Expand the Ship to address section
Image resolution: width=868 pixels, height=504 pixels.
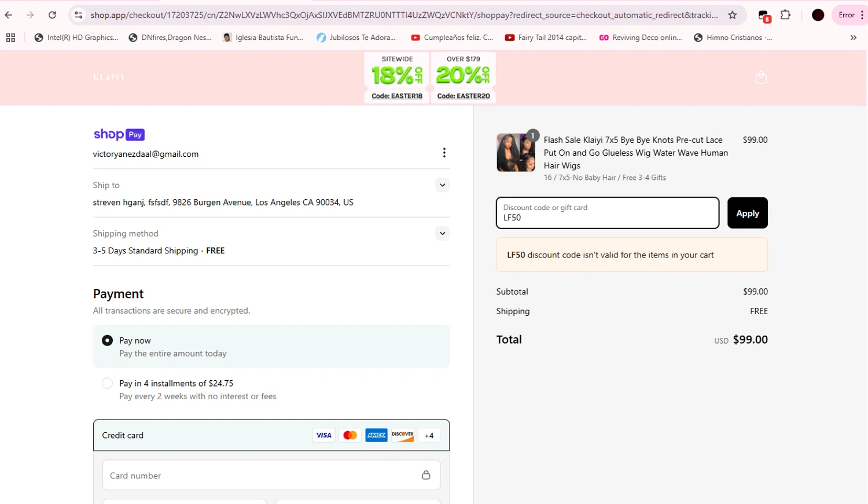(442, 185)
